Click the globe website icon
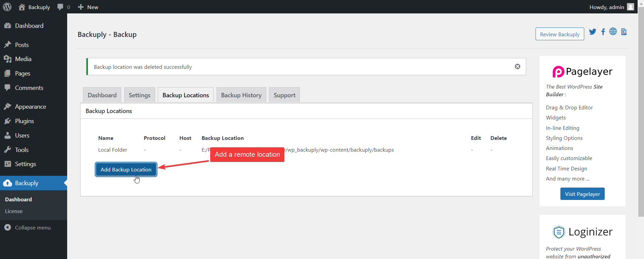 [x=613, y=32]
